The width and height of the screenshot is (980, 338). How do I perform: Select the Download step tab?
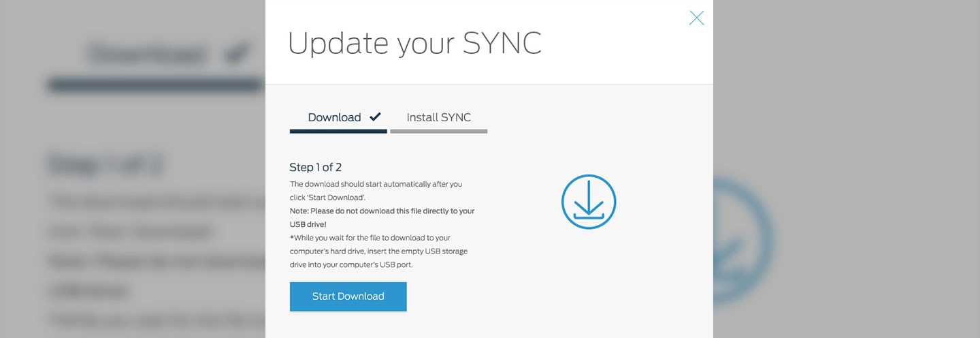(x=334, y=117)
